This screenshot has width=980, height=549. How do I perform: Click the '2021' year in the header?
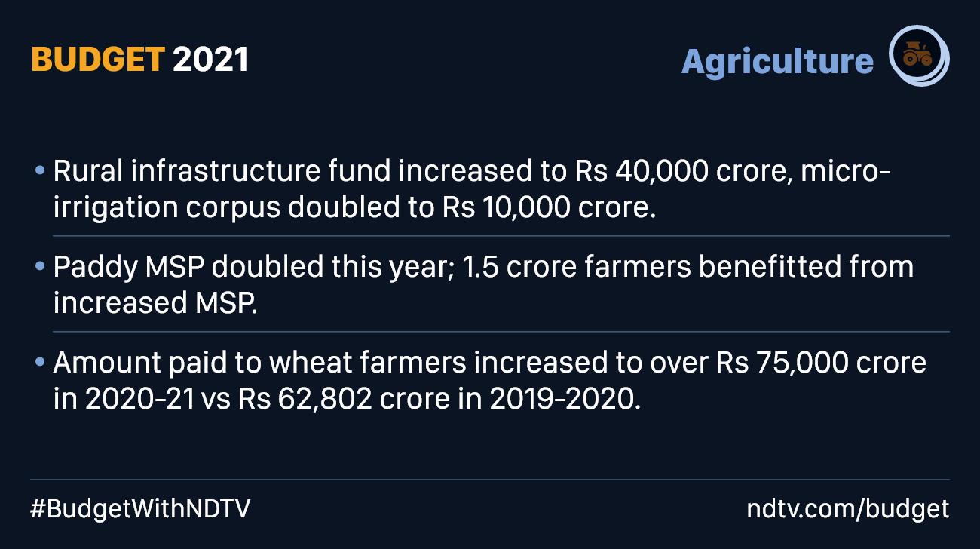(x=210, y=60)
